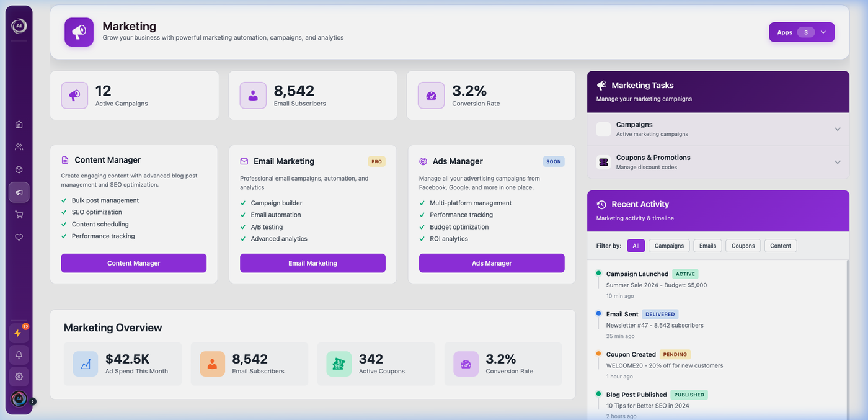Open the Products cube sidebar icon

tap(19, 169)
